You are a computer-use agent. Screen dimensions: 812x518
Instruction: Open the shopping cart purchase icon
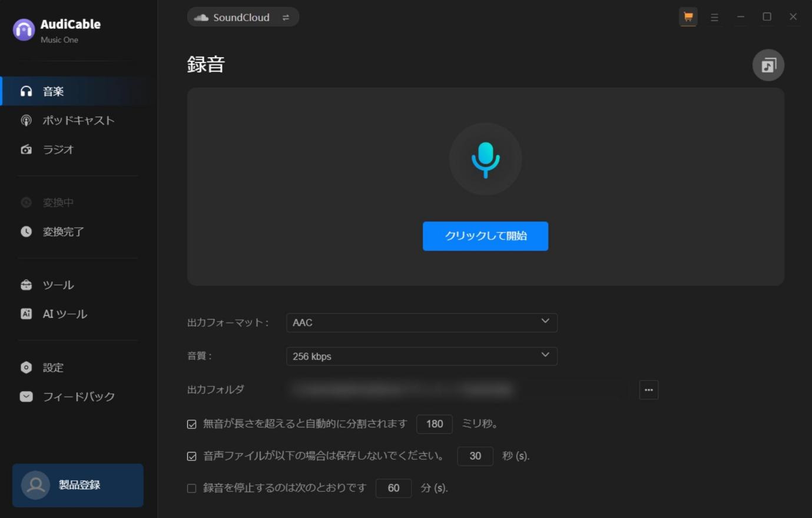pos(688,17)
